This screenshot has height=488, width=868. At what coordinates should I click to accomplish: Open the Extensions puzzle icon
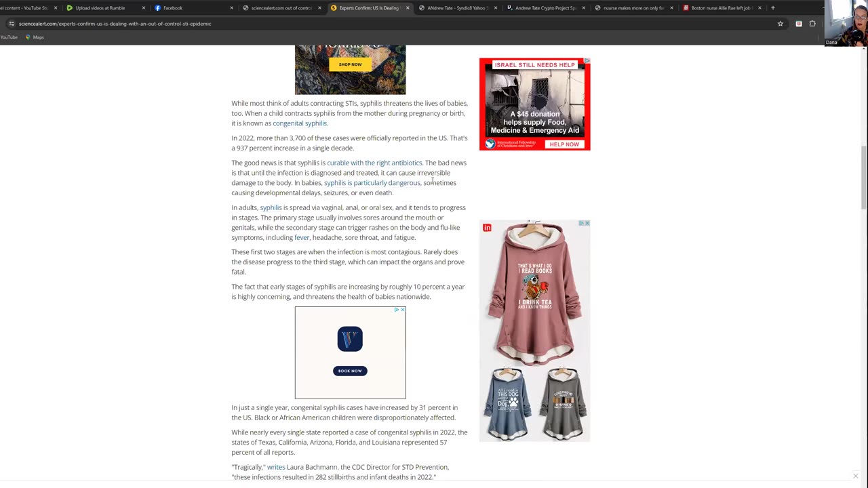[812, 24]
